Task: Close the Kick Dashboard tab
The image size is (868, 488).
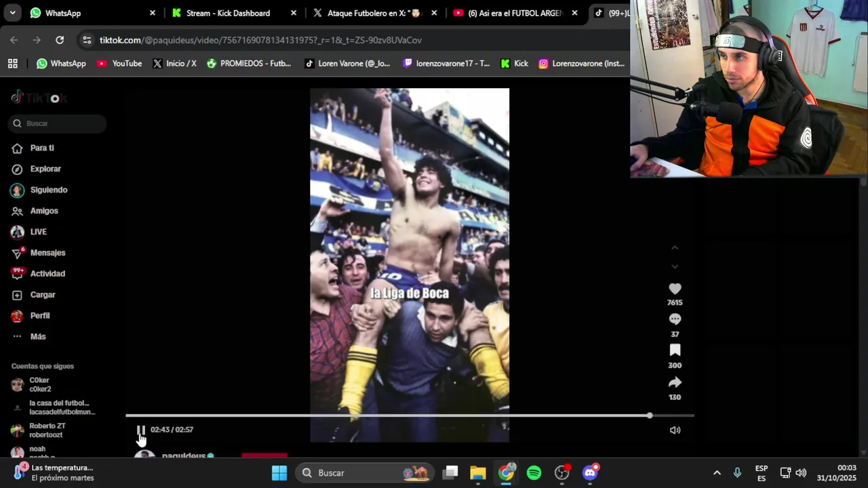Action: click(x=293, y=13)
